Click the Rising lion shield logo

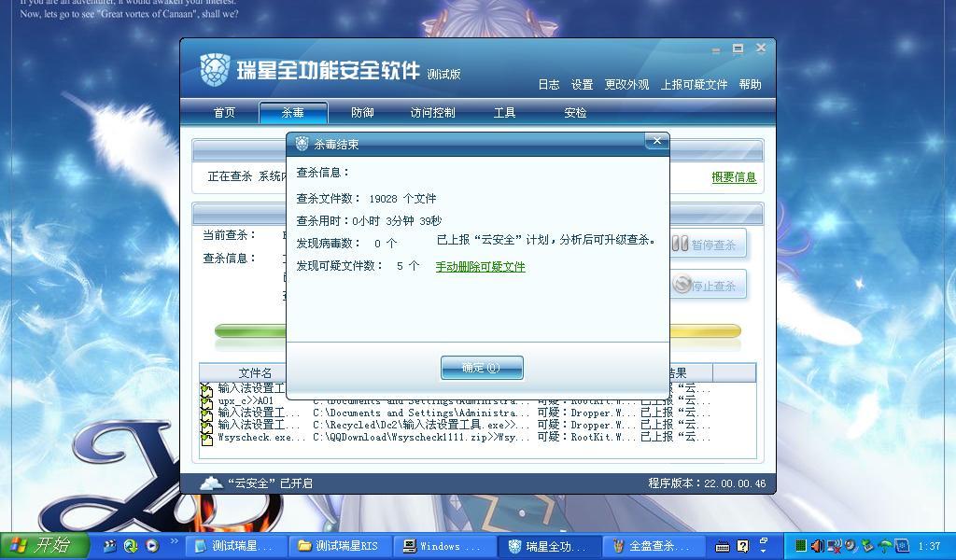point(215,69)
